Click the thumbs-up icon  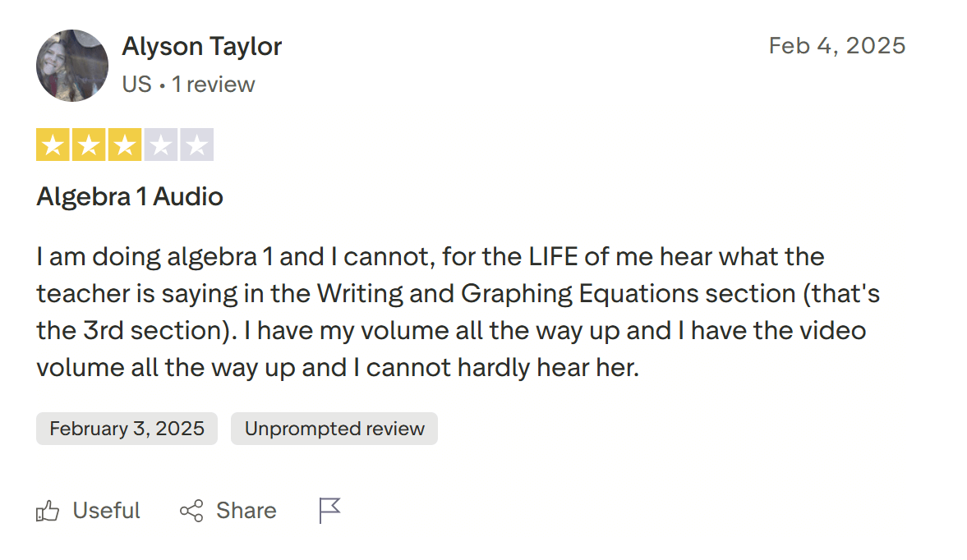[48, 512]
